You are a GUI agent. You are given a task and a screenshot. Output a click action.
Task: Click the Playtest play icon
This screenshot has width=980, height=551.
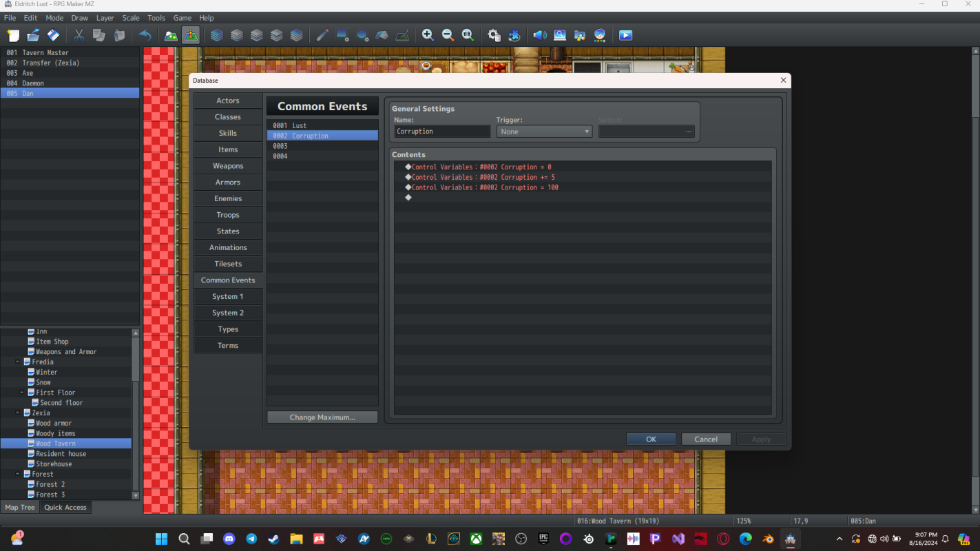tap(625, 35)
